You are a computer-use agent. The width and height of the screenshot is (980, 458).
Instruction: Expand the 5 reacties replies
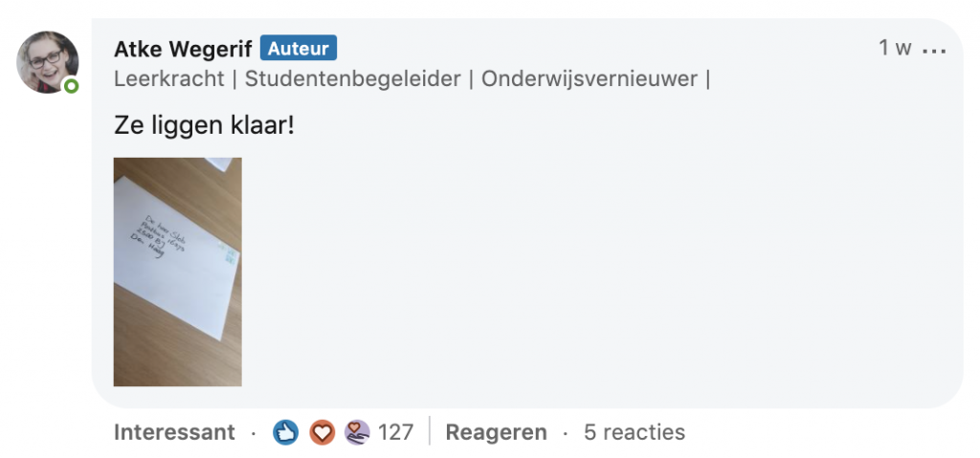(x=635, y=432)
